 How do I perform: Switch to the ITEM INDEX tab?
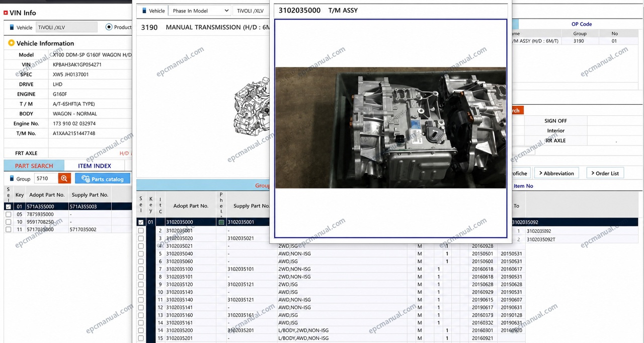[x=95, y=166]
